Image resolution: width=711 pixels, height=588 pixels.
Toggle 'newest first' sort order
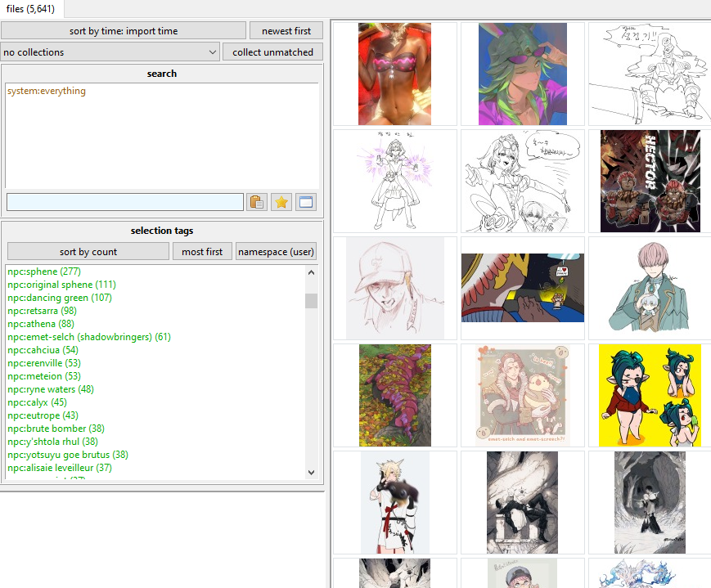point(286,31)
